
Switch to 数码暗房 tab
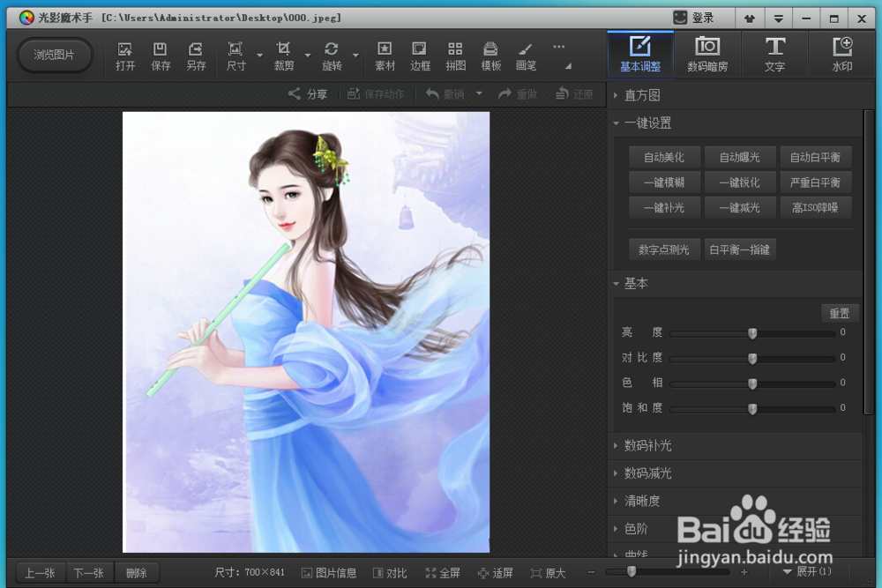(x=707, y=54)
